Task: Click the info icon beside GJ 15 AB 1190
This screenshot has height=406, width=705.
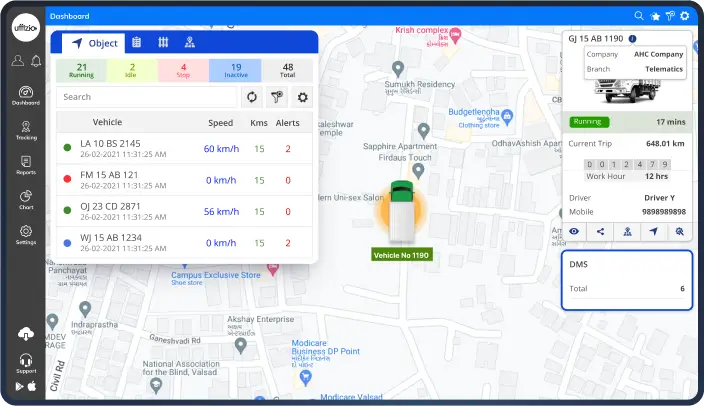Action: [x=632, y=38]
